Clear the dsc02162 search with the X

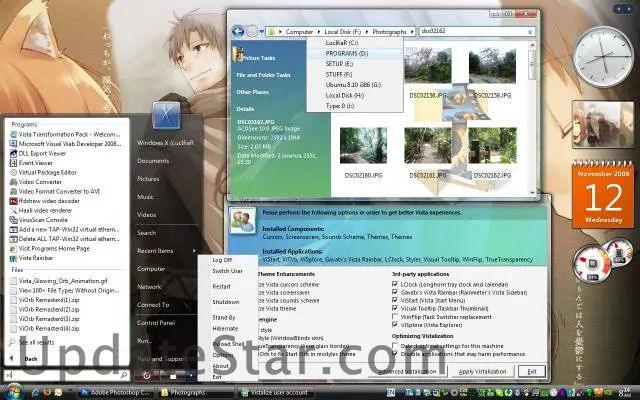(530, 32)
